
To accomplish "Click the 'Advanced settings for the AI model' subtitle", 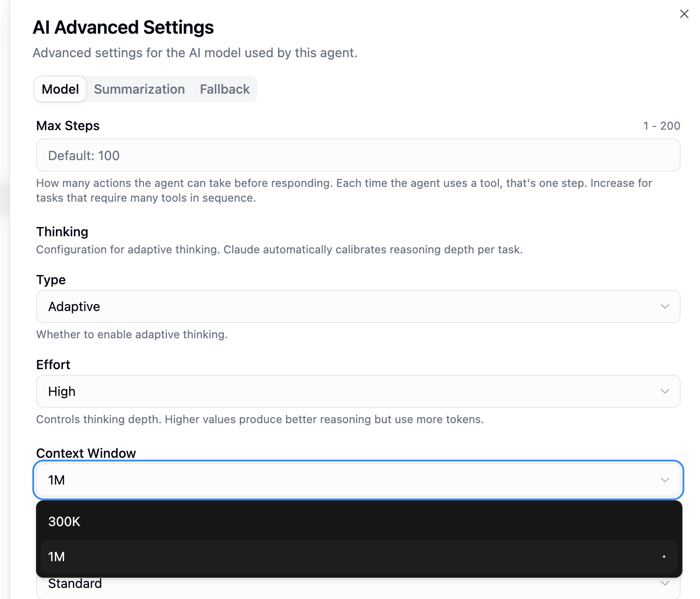I will 195,53.
